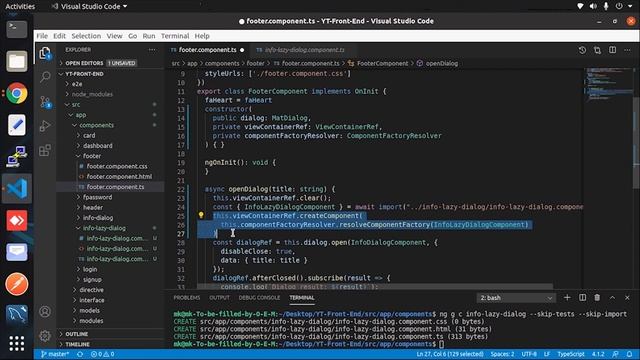Image resolution: width=640 pixels, height=360 pixels.
Task: Open Files manager from the dock
Action: (x=17, y=61)
